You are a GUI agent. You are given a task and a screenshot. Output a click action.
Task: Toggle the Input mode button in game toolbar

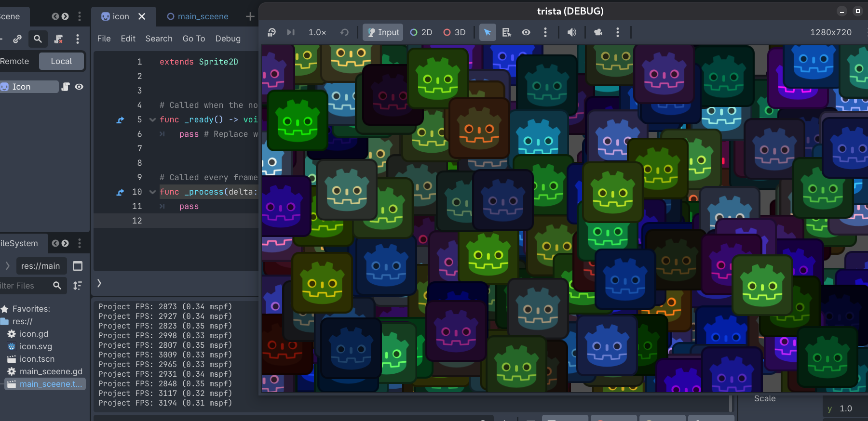pos(383,32)
